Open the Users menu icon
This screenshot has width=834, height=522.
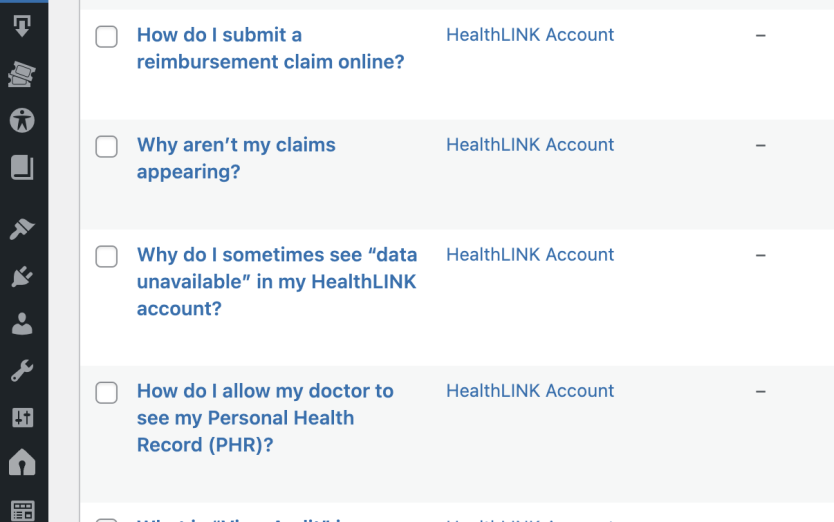click(22, 324)
